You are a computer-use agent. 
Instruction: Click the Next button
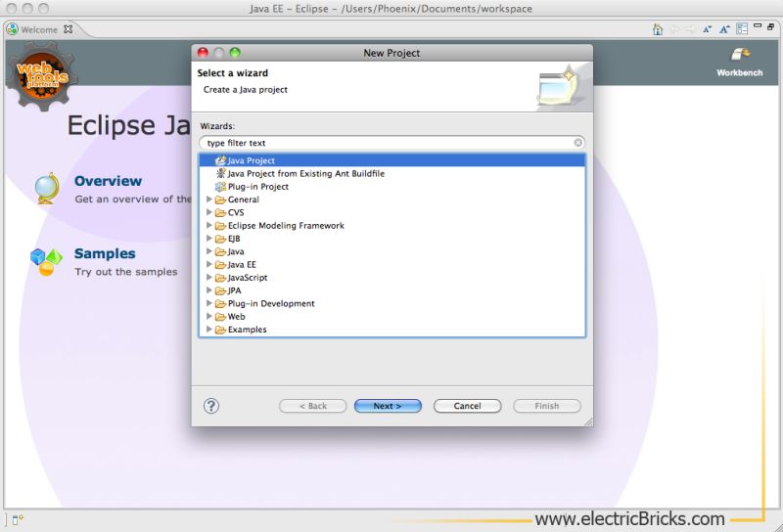coord(388,406)
